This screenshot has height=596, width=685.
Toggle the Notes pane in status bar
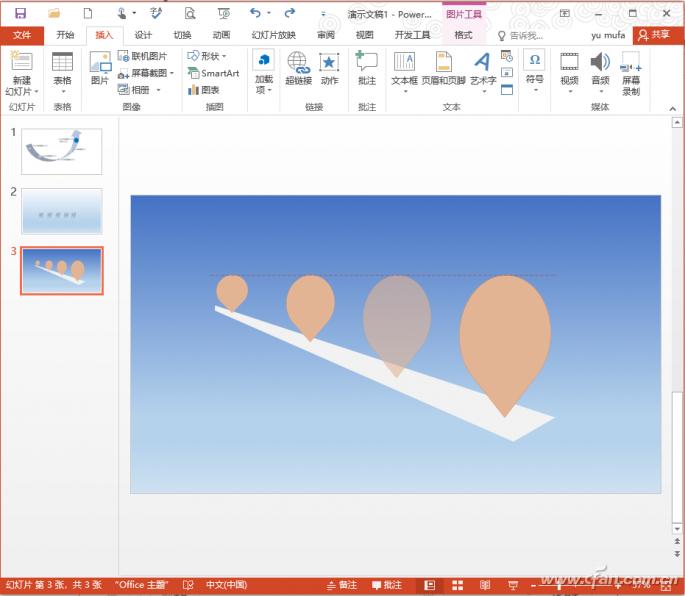click(x=341, y=585)
